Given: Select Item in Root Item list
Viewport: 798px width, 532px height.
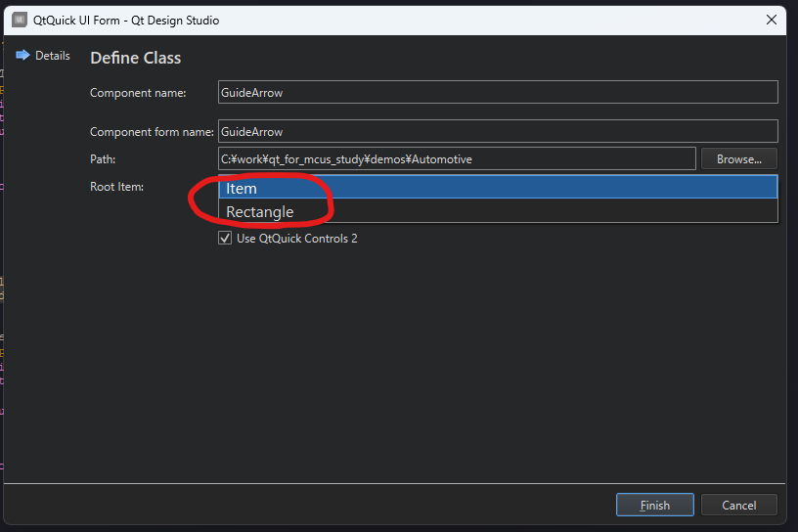Looking at the screenshot, I should click(x=498, y=187).
